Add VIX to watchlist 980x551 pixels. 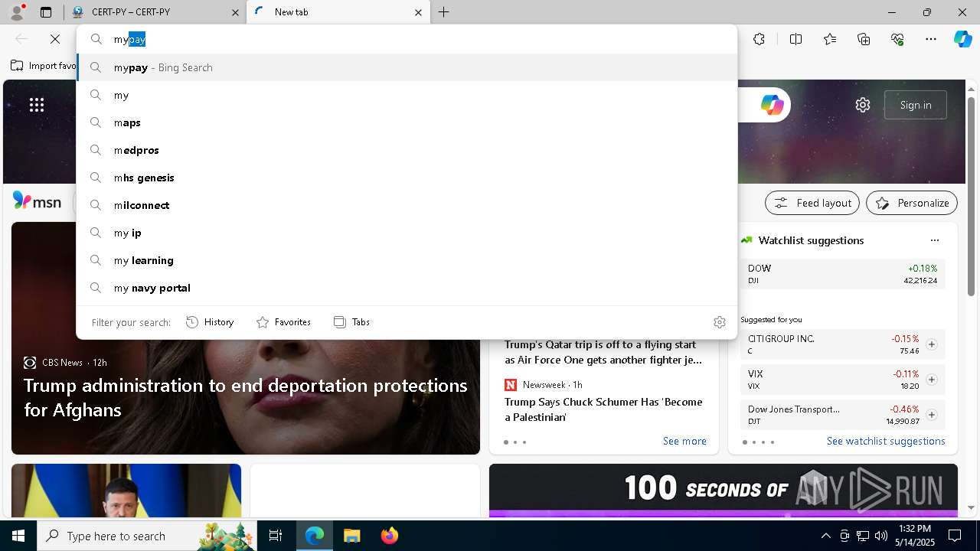click(931, 380)
